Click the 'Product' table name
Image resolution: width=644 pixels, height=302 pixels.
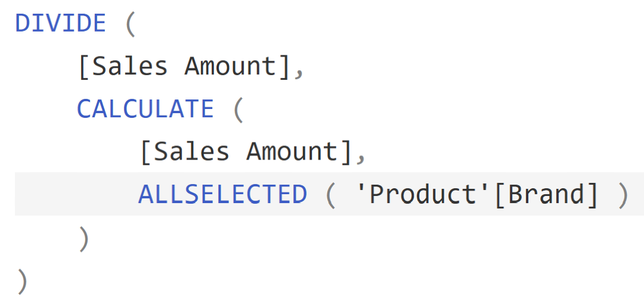click(422, 195)
